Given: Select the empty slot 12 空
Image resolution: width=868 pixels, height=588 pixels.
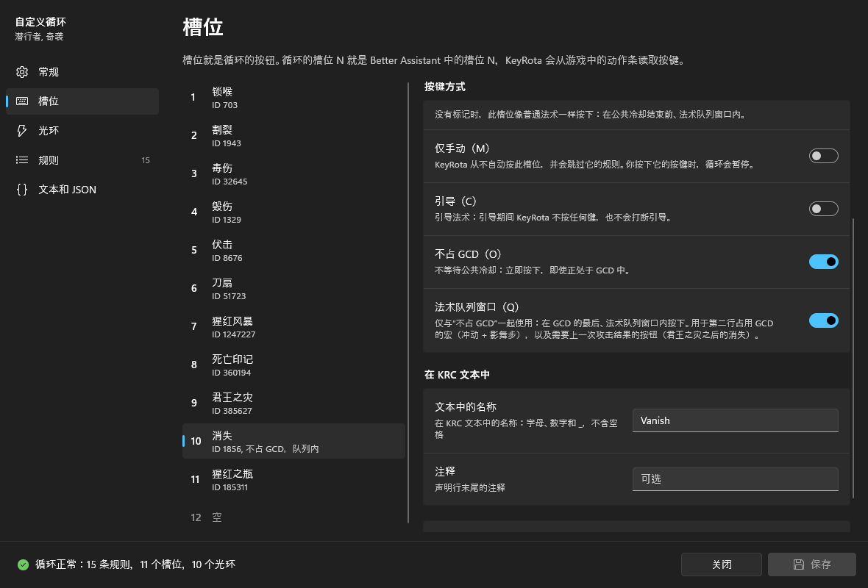Looking at the screenshot, I should (x=294, y=517).
